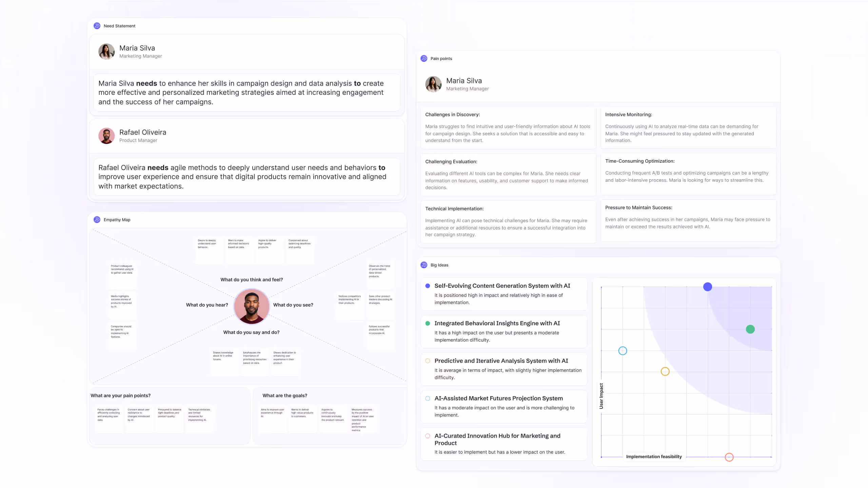Click the app logo icon on Need Statement card

97,26
